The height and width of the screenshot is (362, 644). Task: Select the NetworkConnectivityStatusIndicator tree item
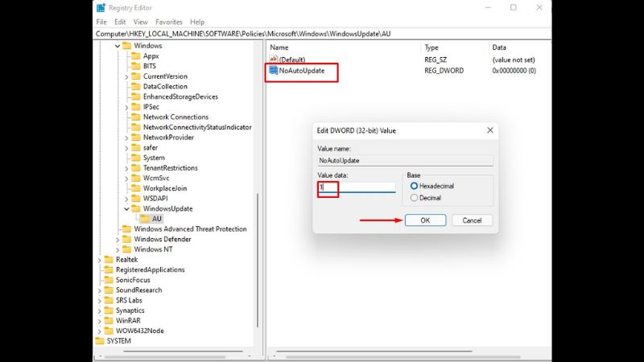coord(197,127)
